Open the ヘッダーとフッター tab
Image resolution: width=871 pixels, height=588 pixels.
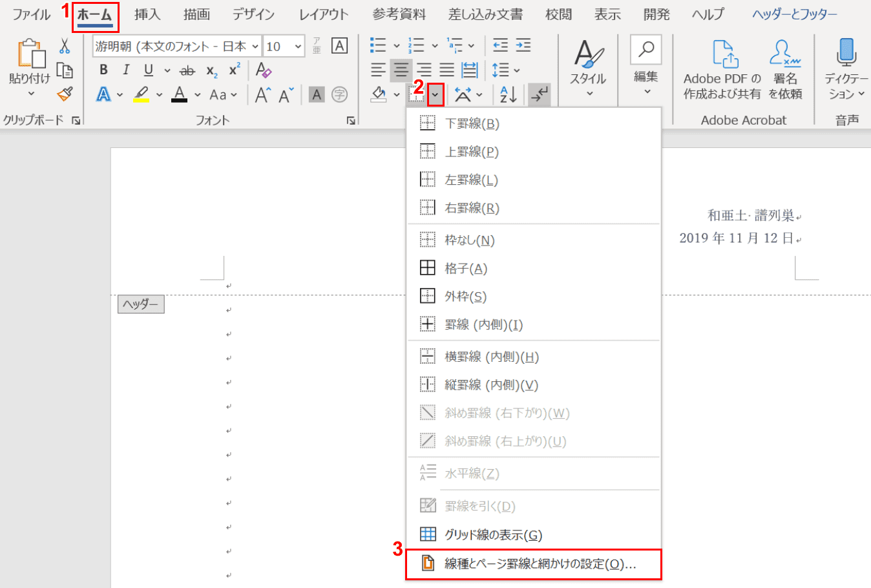795,14
